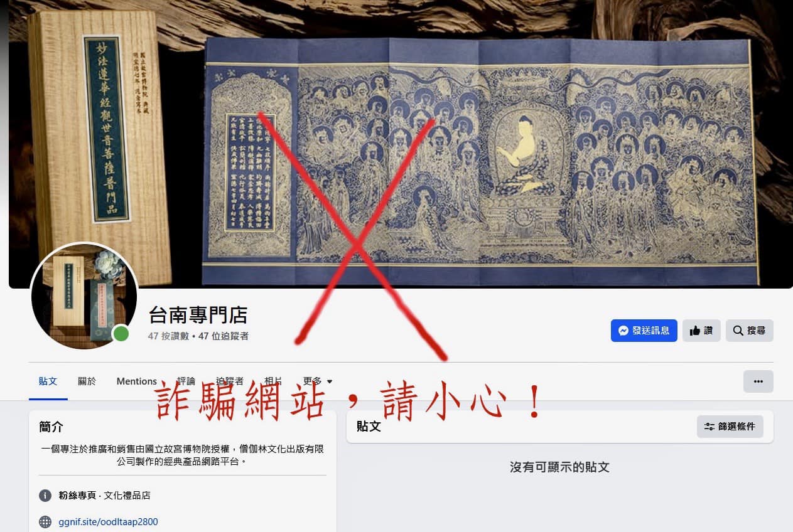
Task: Click the 台南專門店 page name
Action: pyautogui.click(x=198, y=314)
